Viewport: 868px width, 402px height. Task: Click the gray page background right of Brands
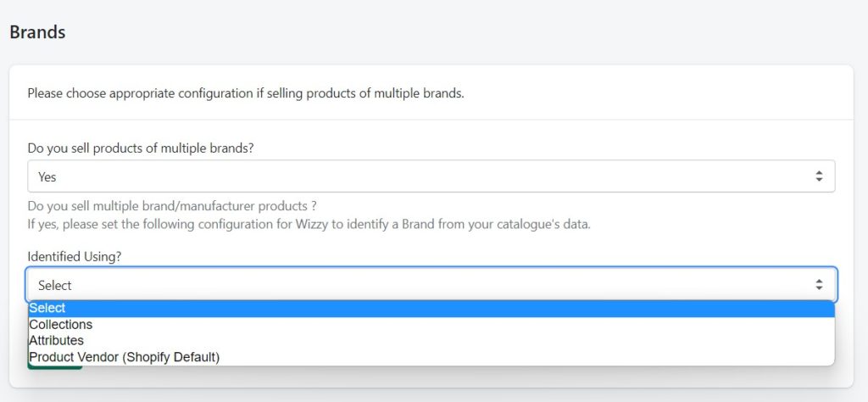(442, 32)
